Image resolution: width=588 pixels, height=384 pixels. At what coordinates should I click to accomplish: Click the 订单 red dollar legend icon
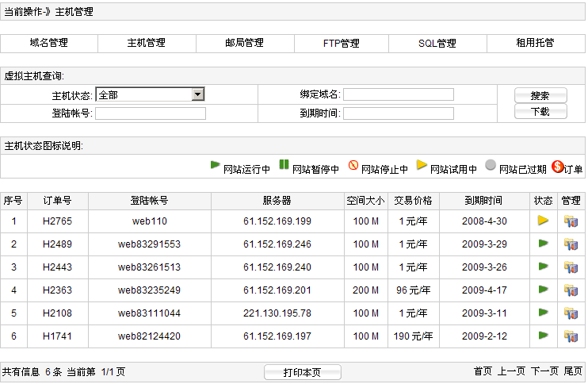[558, 167]
